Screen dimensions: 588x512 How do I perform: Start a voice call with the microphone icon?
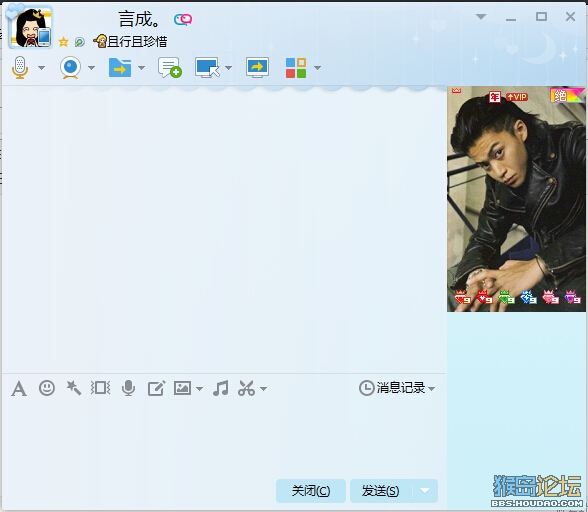point(20,68)
